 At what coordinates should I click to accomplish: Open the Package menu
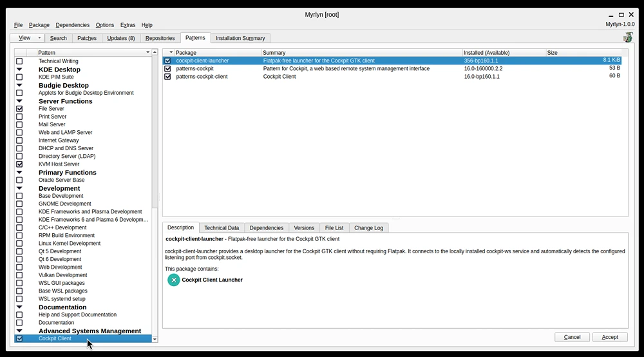click(x=39, y=25)
